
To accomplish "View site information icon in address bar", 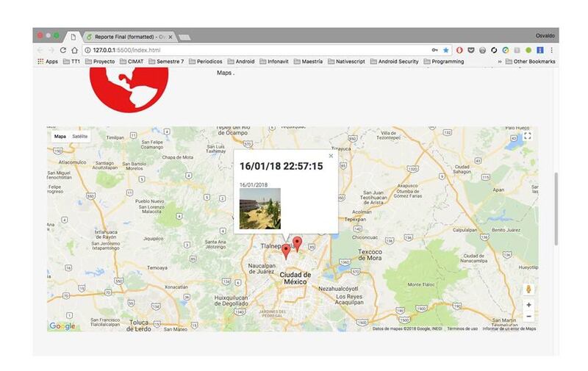I will [x=87, y=50].
